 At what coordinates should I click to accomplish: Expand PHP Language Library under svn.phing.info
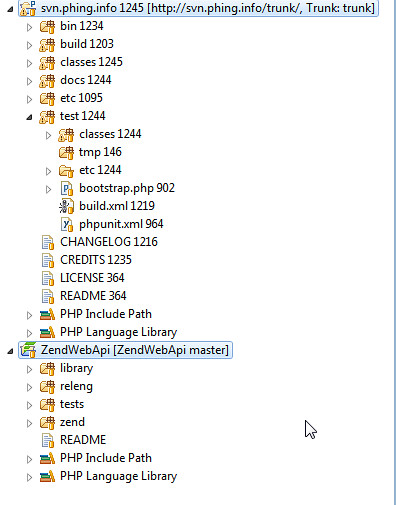(x=29, y=333)
